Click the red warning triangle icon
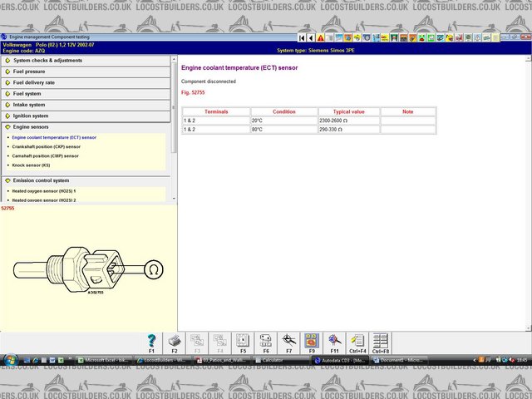Viewport: 532px width, 399px height. (x=320, y=37)
